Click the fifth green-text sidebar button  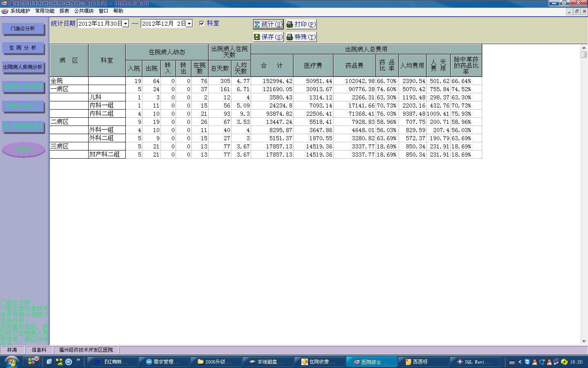(23, 106)
